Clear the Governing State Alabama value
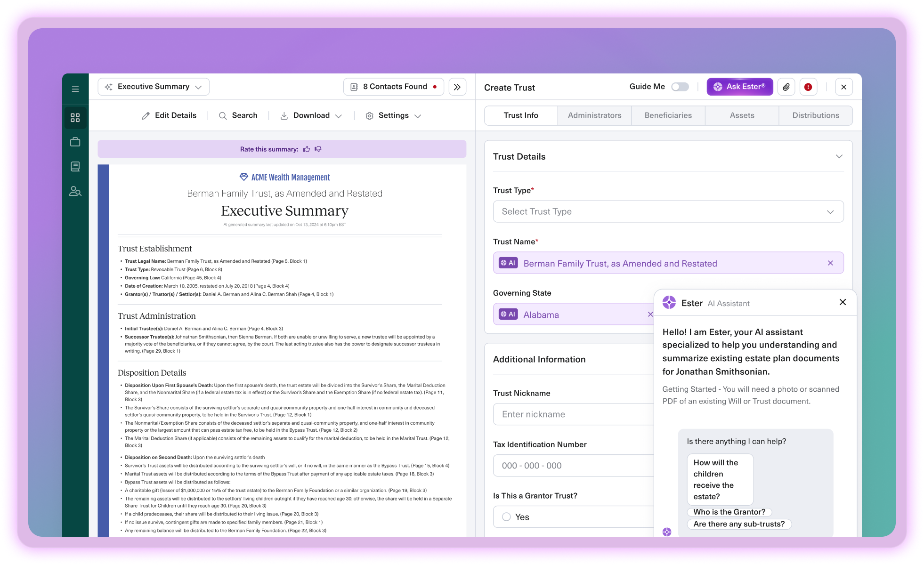This screenshot has height=565, width=924. tap(650, 314)
